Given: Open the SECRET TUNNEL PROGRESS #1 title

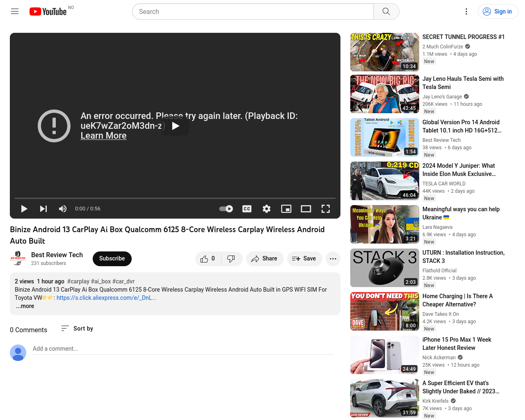Looking at the screenshot, I should 463,37.
